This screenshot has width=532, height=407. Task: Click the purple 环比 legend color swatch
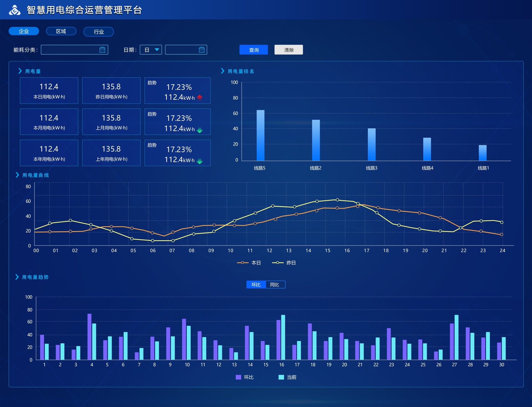pos(238,377)
